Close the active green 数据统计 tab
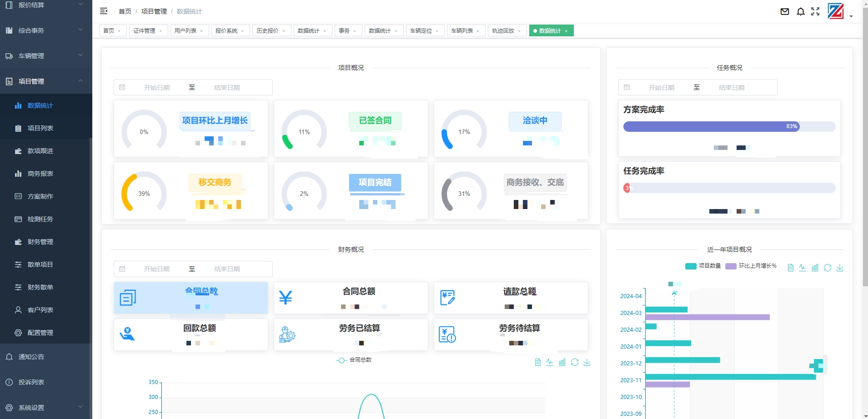 point(566,31)
